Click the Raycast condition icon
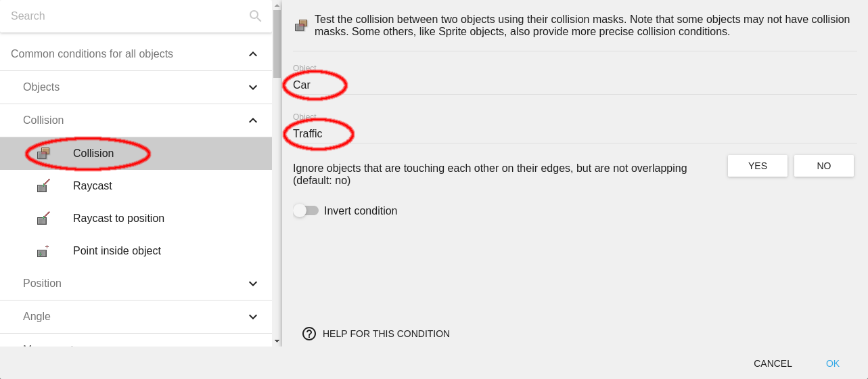The image size is (868, 379). pyautogui.click(x=43, y=186)
